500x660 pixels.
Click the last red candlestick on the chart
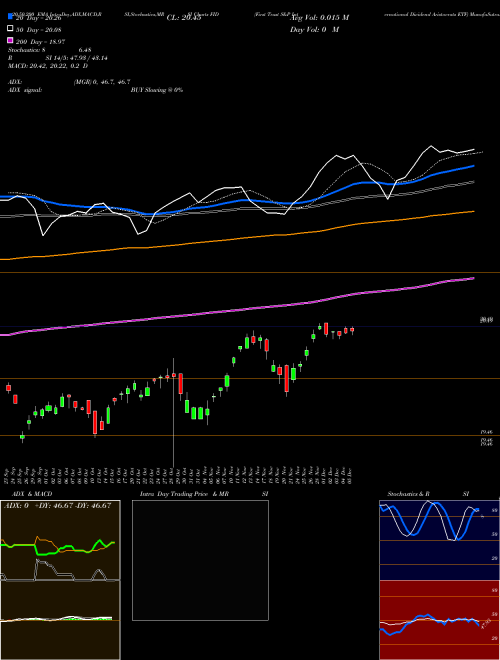352,330
